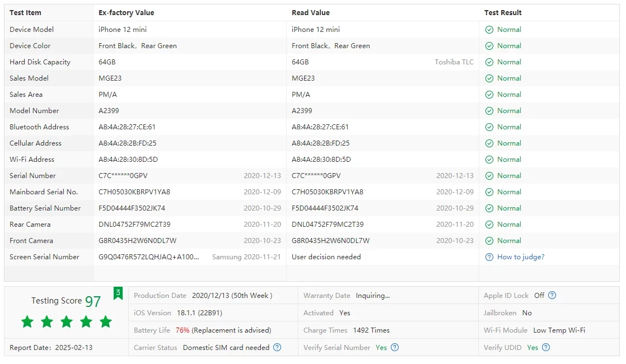Select the Test Item column header

[25, 13]
